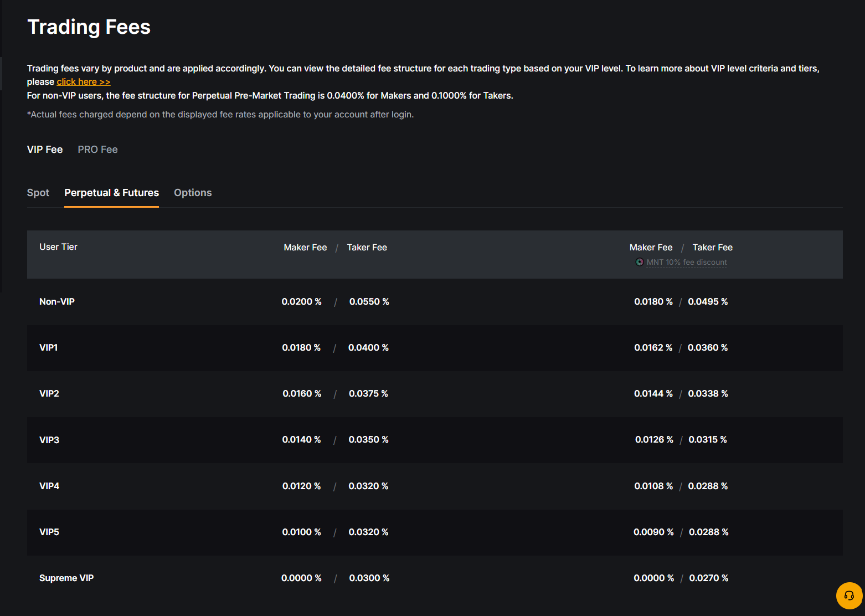This screenshot has height=616, width=865.
Task: Select the Perpetual & Futures tab
Action: pos(111,193)
